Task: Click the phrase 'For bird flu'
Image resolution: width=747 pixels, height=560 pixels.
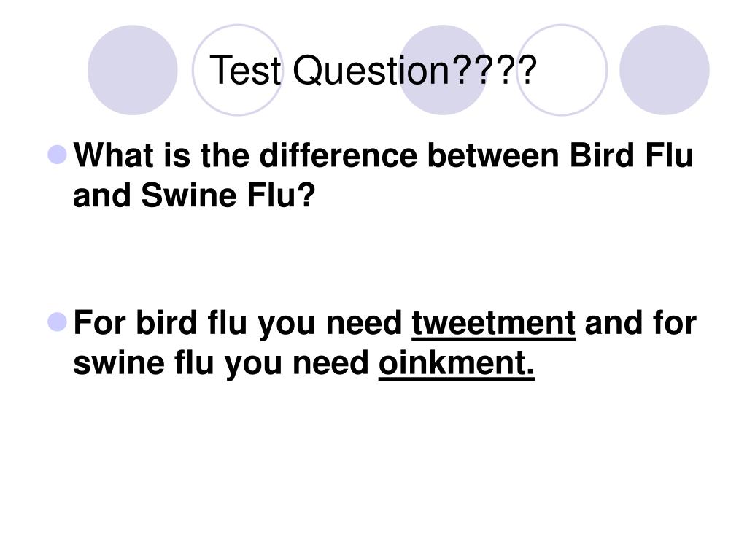Action: click(x=160, y=323)
